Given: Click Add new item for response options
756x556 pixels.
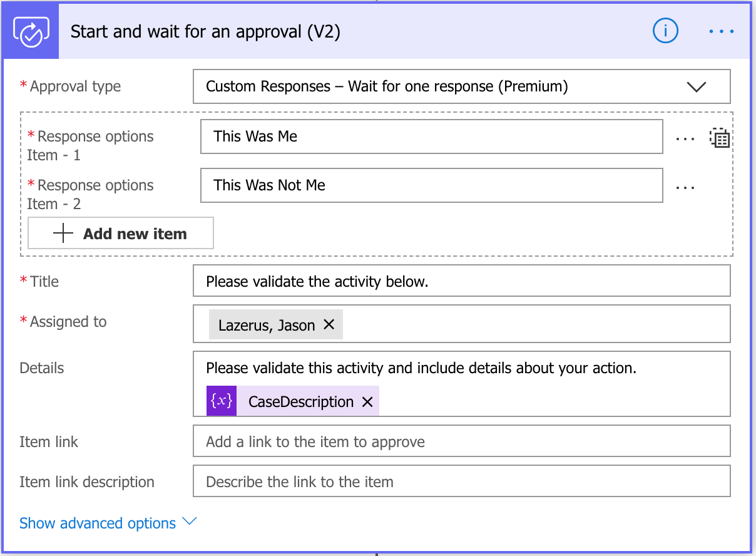Looking at the screenshot, I should pos(120,233).
